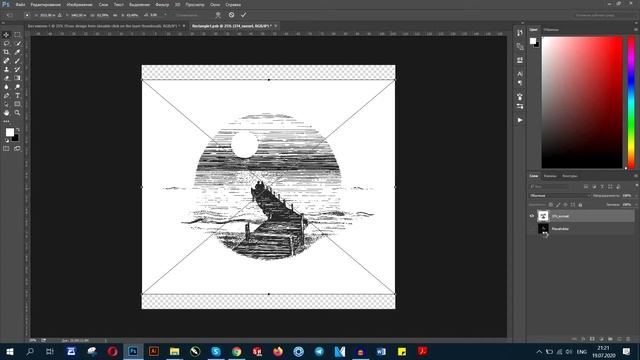Toggle visibility of the top layer
This screenshot has height=360, width=640.
pos(532,216)
